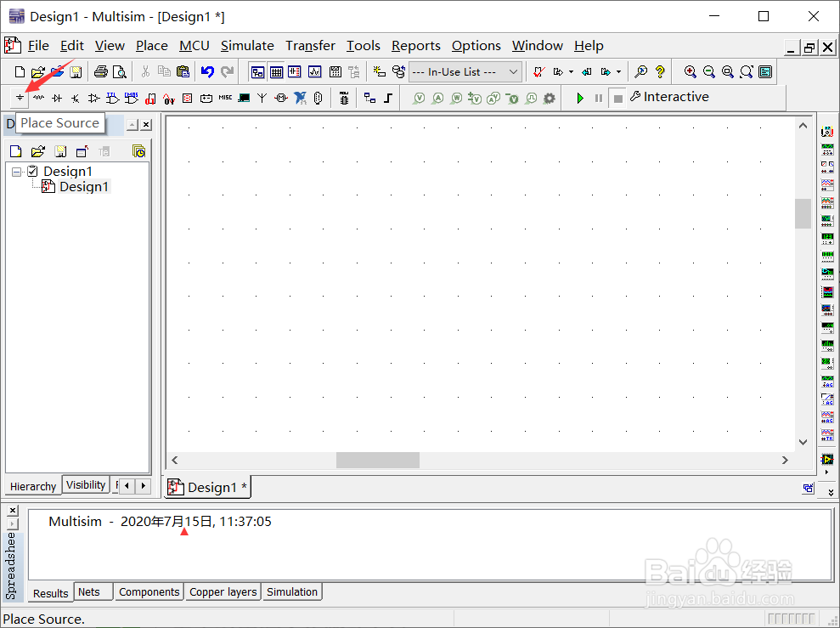This screenshot has height=628, width=840.
Task: Switch to the Visibility tab
Action: 86,485
